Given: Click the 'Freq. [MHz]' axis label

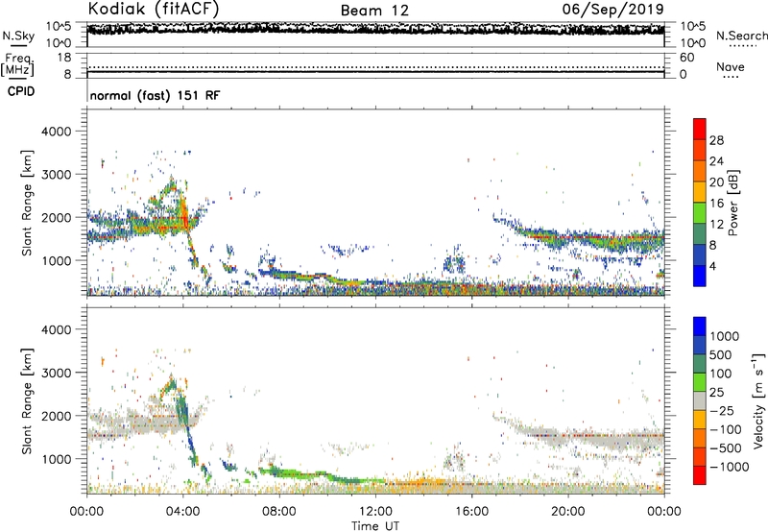Looking at the screenshot, I should [x=17, y=64].
